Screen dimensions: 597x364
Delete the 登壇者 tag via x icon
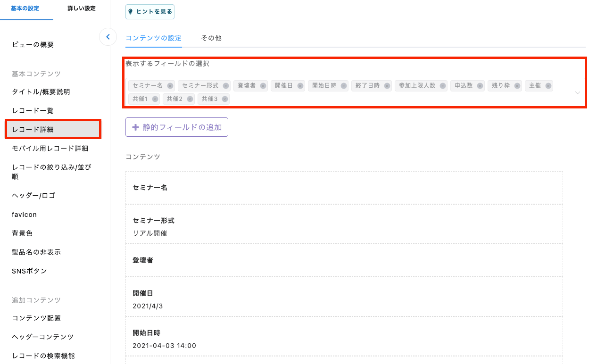(x=263, y=86)
